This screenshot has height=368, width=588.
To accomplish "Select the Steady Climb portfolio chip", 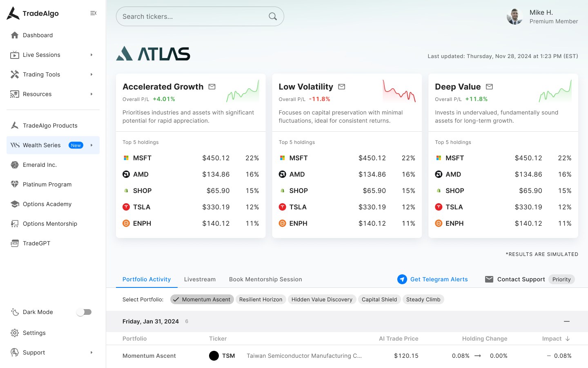I will coord(423,299).
